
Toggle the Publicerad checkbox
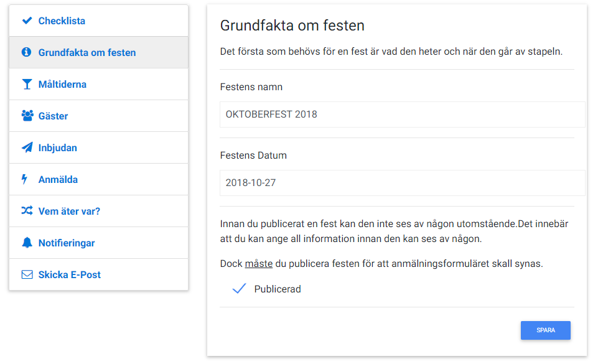point(239,289)
